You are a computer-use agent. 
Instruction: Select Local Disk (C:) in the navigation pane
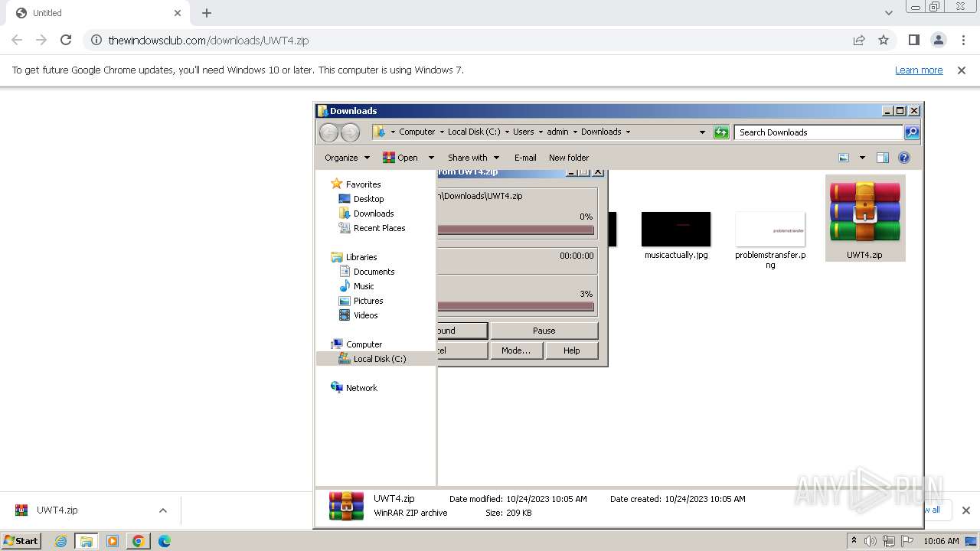point(379,359)
